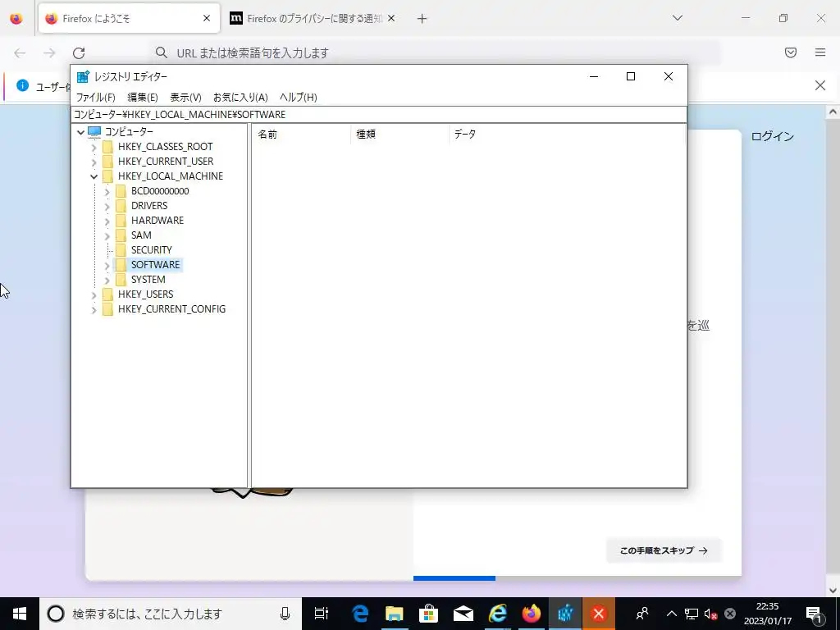Open the Action Center notifications
Screen dimensions: 840x630
[815, 614]
